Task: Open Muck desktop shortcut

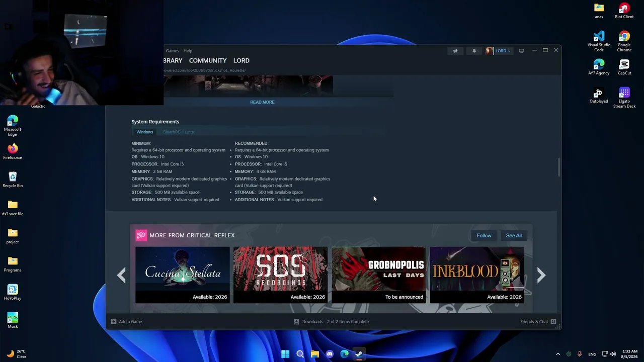Action: [x=13, y=320]
